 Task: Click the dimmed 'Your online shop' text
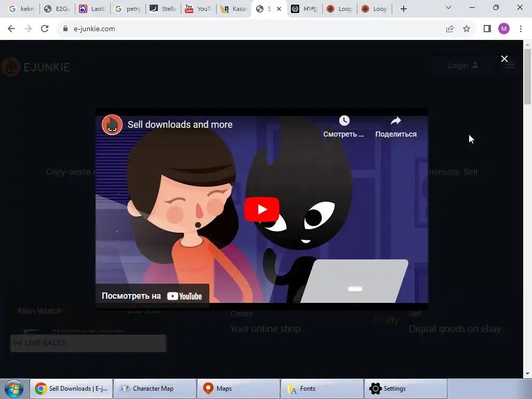click(265, 329)
